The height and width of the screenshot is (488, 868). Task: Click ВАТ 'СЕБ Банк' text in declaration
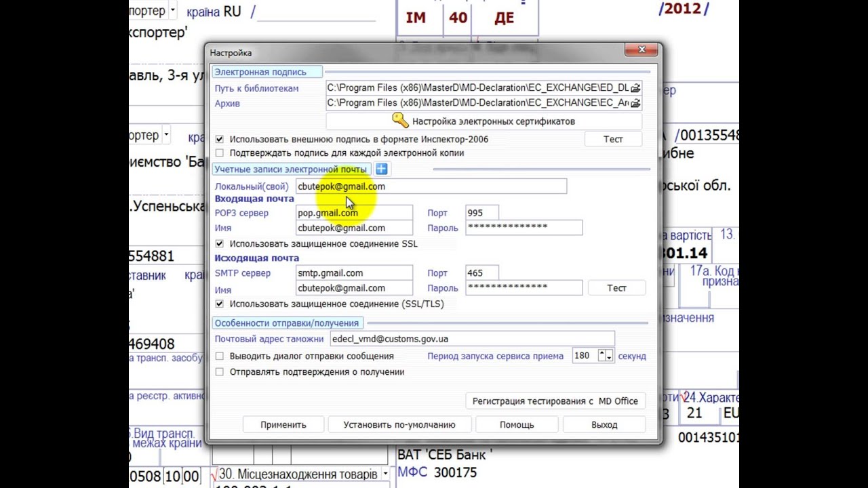[445, 454]
